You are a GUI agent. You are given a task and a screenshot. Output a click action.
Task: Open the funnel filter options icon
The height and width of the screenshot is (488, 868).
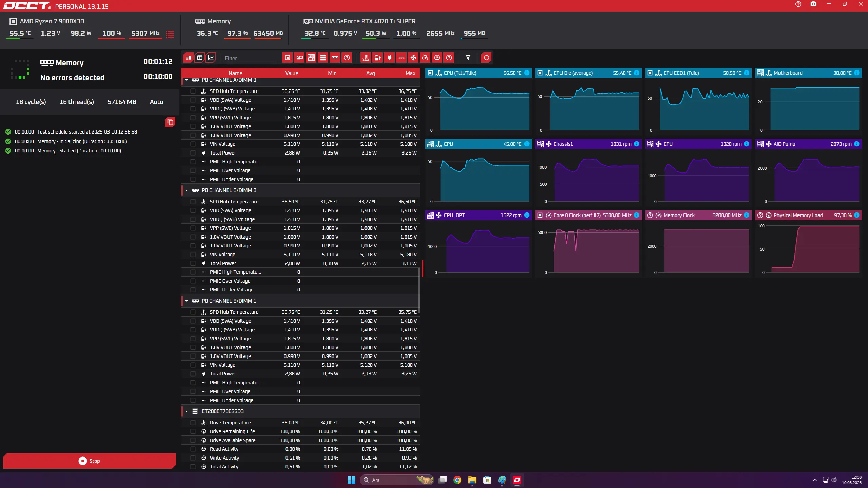468,58
